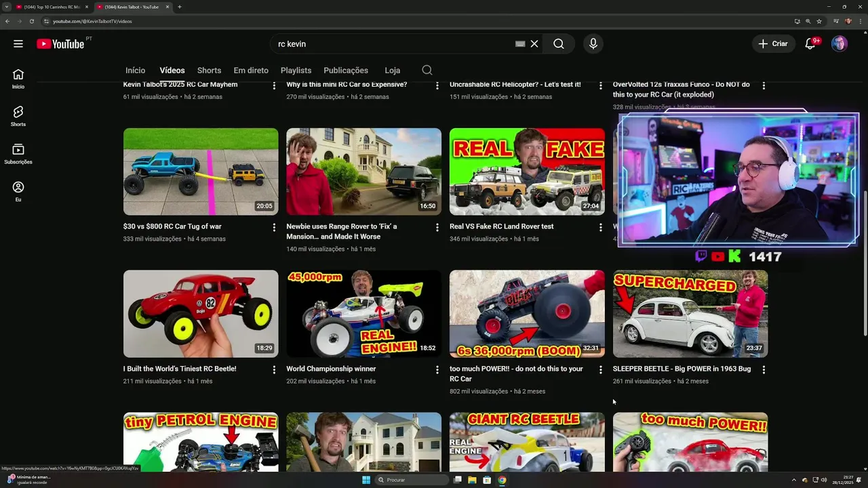Open the SUPERCHARGED white Beetle thumbnail
The height and width of the screenshot is (488, 868).
690,314
